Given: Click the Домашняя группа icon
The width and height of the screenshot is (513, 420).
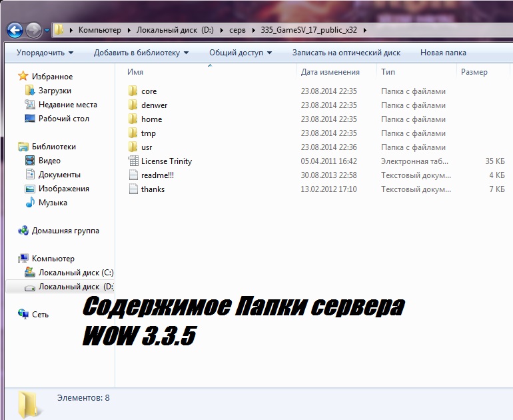Looking at the screenshot, I should (23, 231).
